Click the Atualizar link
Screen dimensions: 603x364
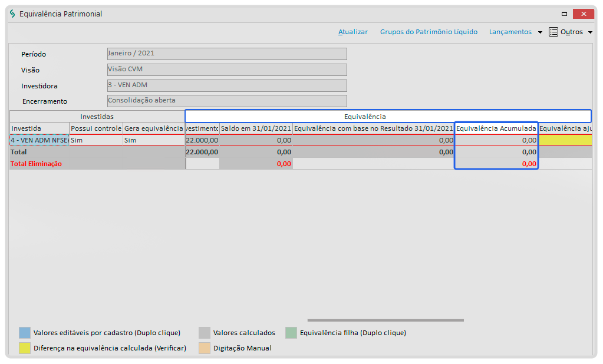tap(352, 32)
